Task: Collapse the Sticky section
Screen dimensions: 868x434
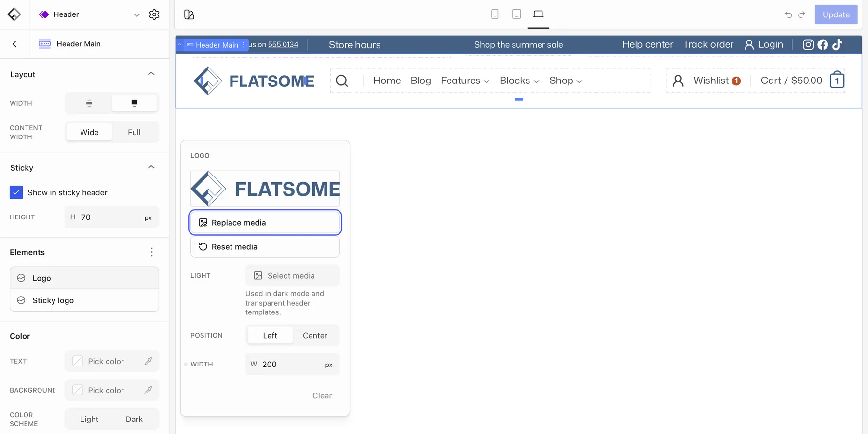Action: pos(151,167)
